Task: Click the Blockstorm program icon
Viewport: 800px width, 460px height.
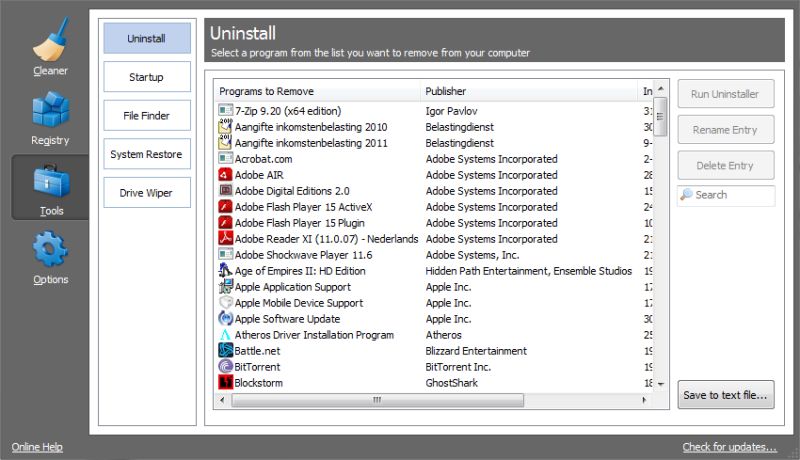Action: [x=226, y=382]
